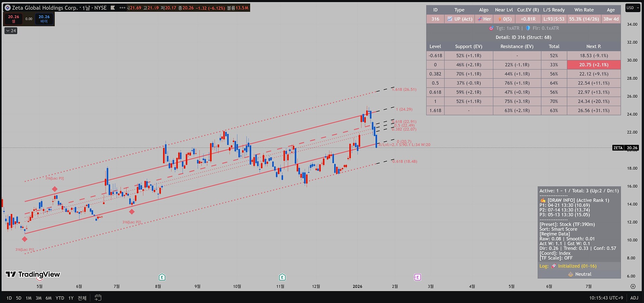Click the 34.00 price scale label
Image resolution: width=644 pixels, height=303 pixels.
click(632, 24)
